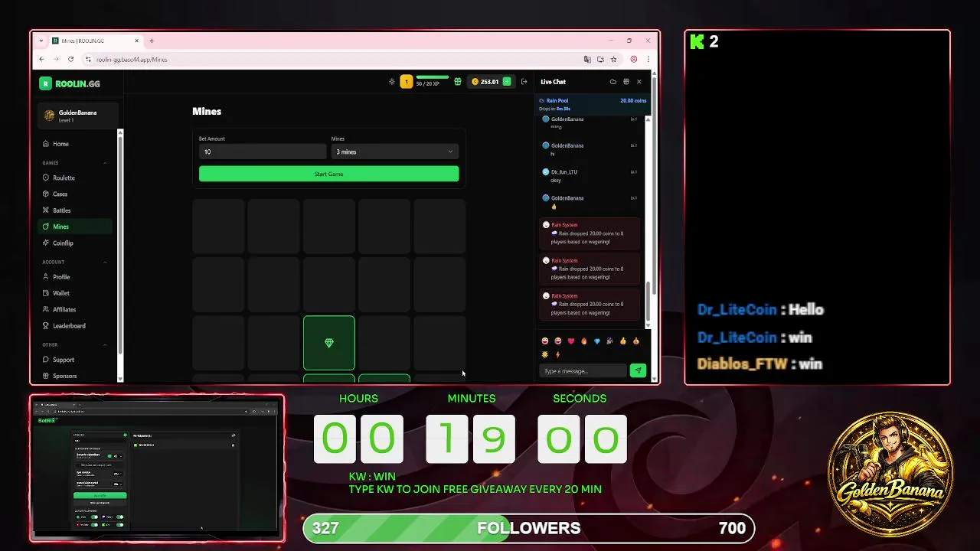
Task: Click the roolin-gg.base44.app address bar
Action: coord(329,59)
